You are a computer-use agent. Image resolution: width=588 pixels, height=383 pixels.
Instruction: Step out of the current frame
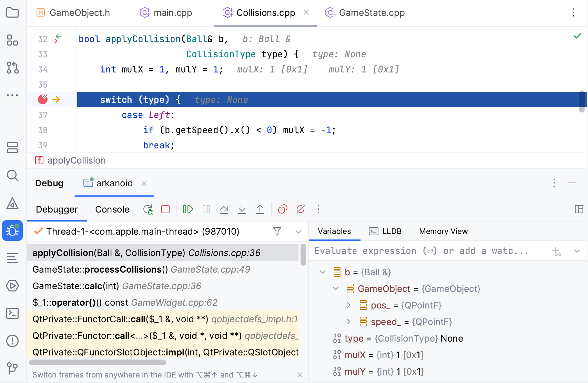pos(260,209)
